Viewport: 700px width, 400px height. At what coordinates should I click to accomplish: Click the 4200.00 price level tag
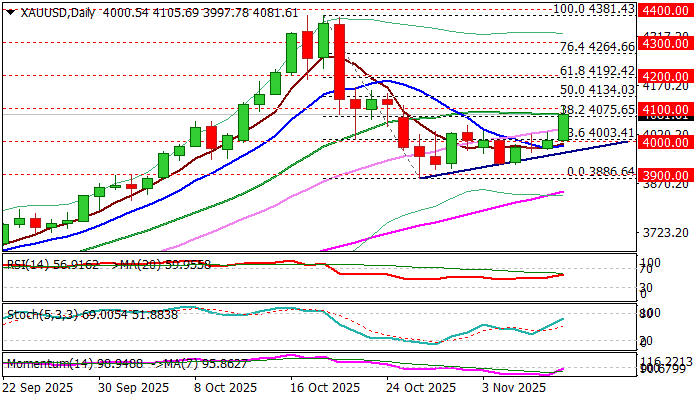pyautogui.click(x=667, y=76)
